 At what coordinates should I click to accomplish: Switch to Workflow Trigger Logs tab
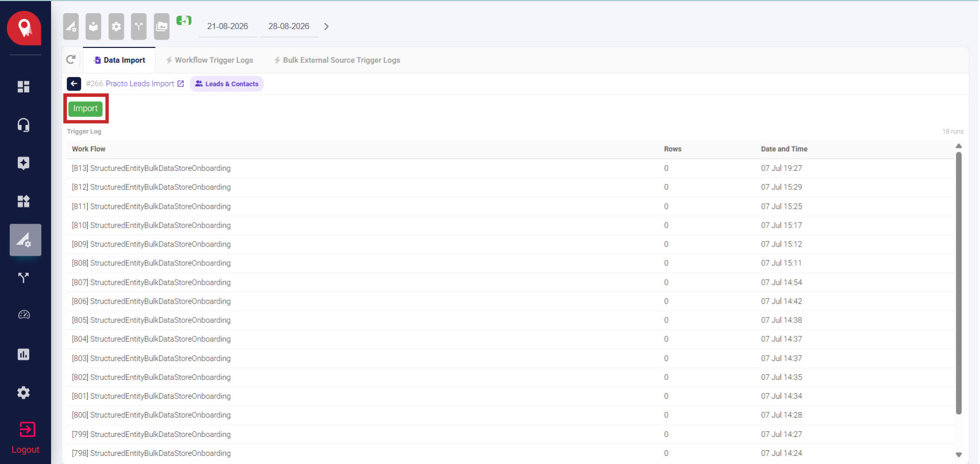[x=209, y=60]
